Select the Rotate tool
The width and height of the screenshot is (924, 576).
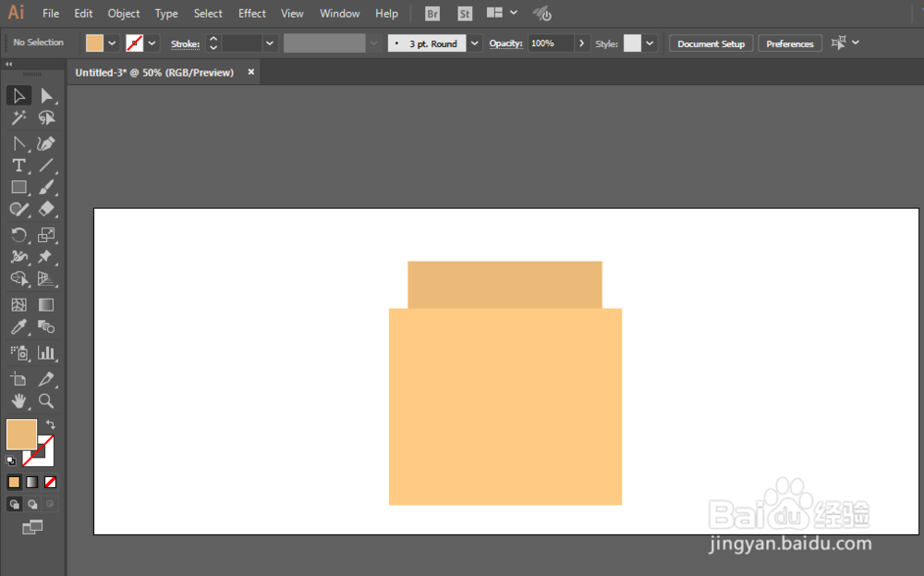click(18, 235)
